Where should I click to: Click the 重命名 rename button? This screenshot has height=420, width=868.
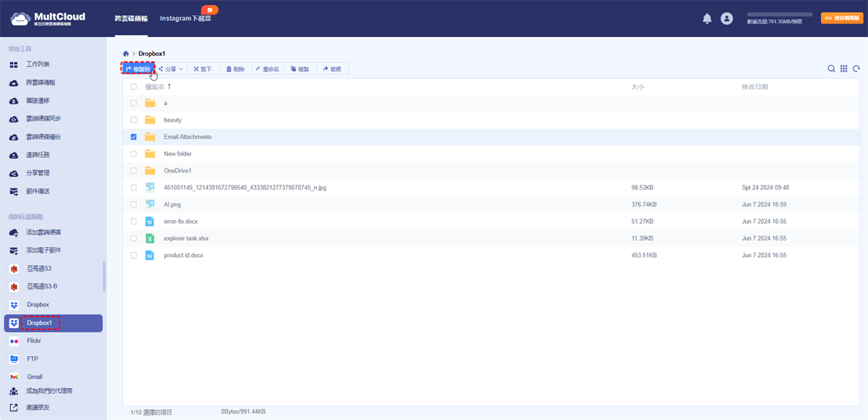point(267,69)
